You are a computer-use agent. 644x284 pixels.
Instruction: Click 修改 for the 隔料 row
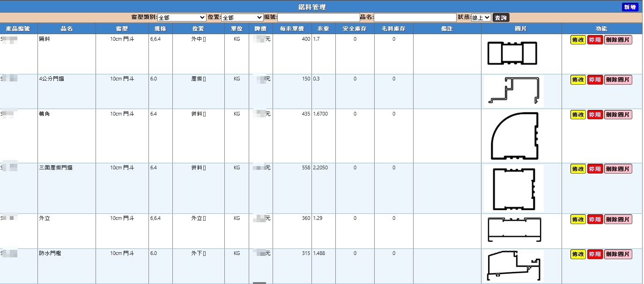(x=578, y=40)
